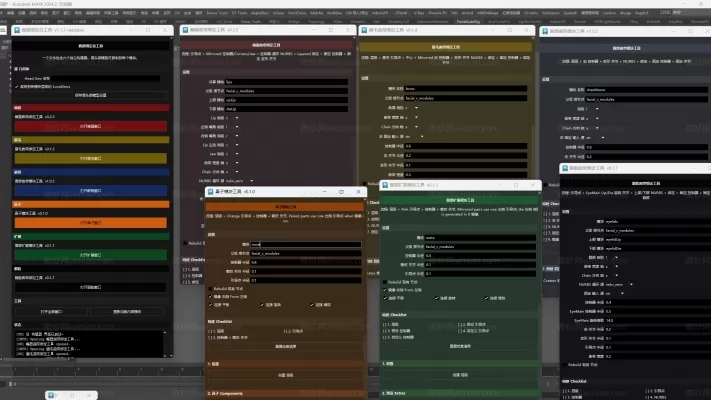Expand '2. Components' section in nose window

pyautogui.click(x=286, y=393)
